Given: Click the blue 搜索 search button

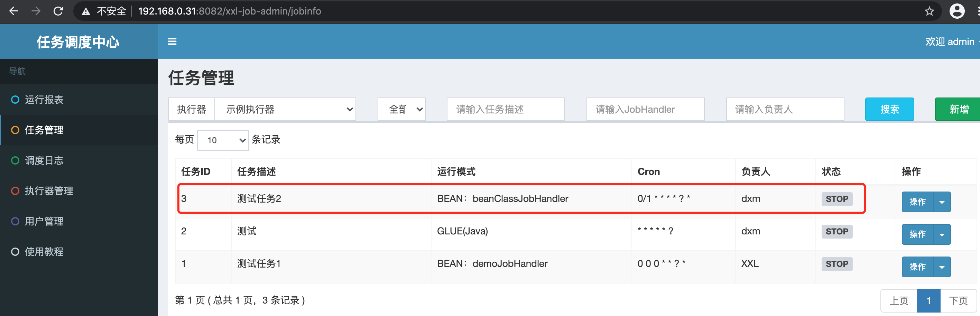Looking at the screenshot, I should (889, 110).
